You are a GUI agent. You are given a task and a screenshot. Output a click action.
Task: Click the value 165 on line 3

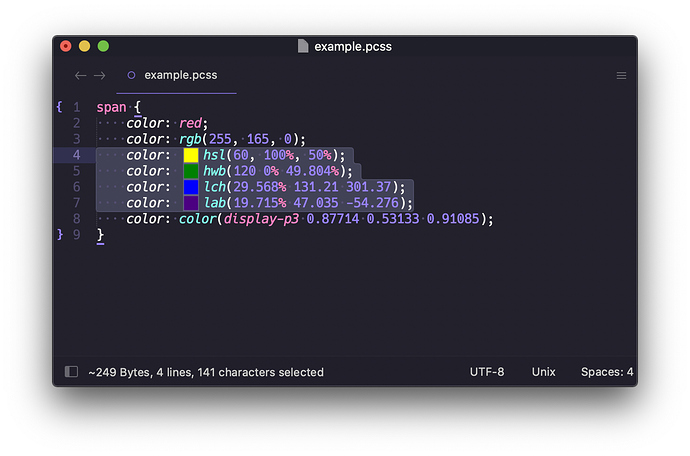257,139
